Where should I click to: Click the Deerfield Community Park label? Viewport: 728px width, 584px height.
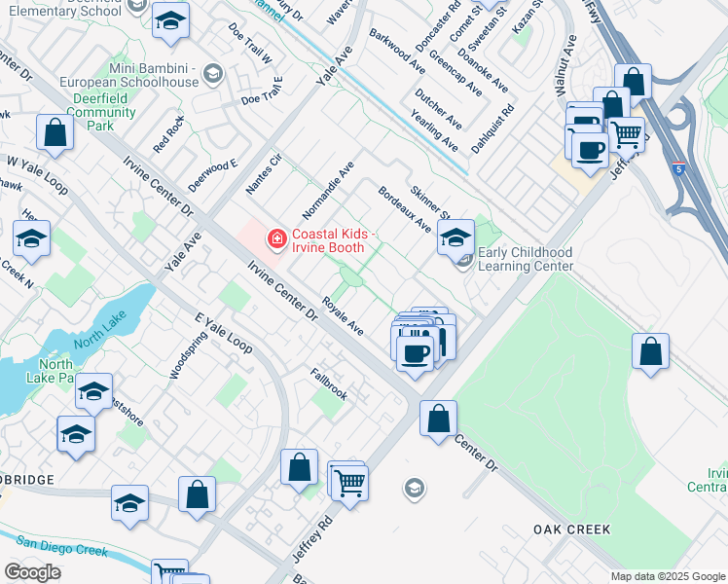point(101,112)
